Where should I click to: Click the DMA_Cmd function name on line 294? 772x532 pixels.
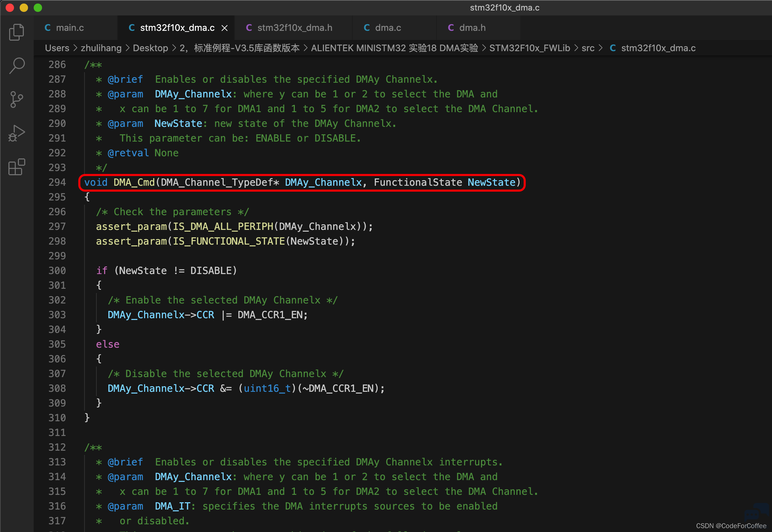(134, 182)
